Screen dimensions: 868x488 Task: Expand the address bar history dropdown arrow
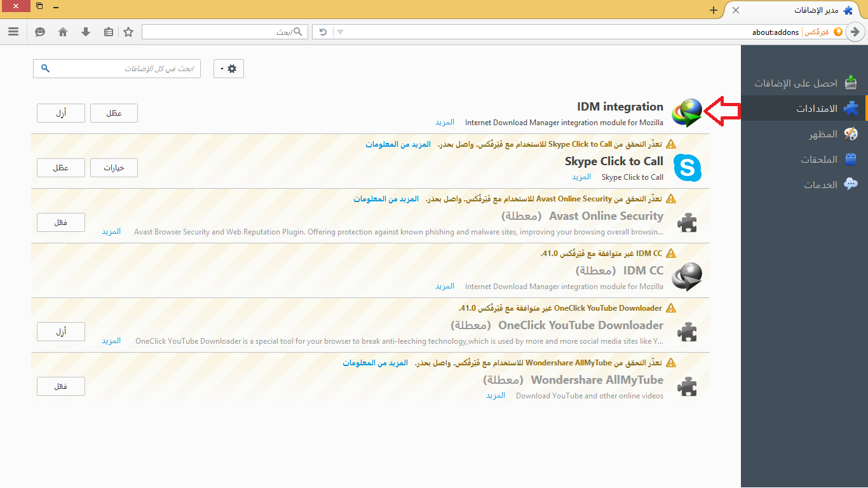(340, 32)
